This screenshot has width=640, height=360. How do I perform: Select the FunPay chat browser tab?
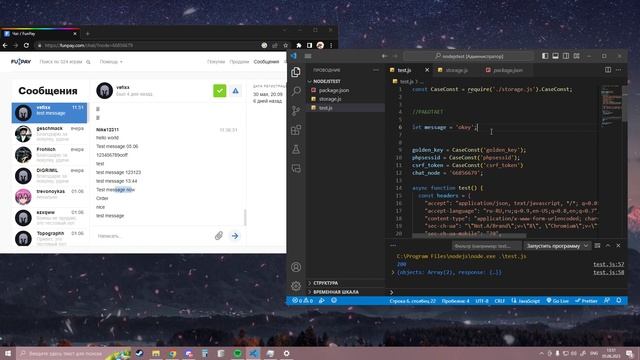tap(40, 34)
